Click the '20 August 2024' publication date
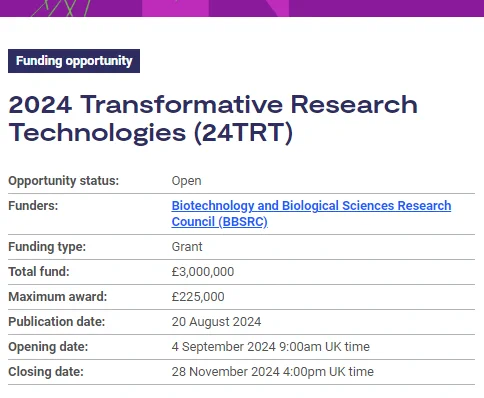 216,322
